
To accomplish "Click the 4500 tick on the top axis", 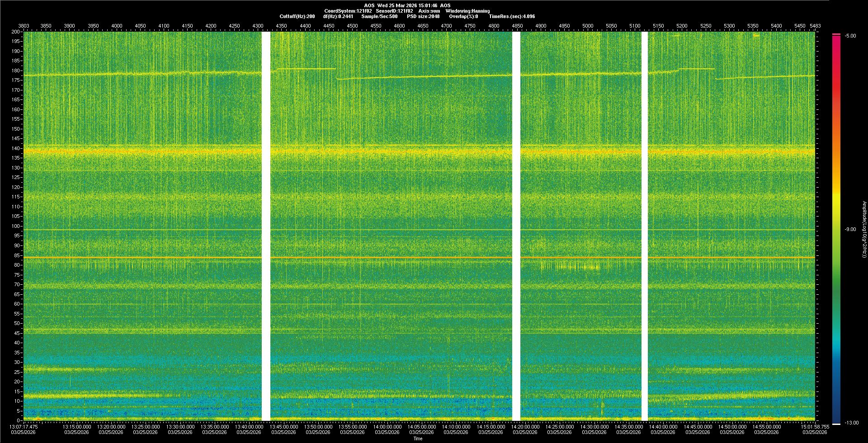I will pos(352,26).
